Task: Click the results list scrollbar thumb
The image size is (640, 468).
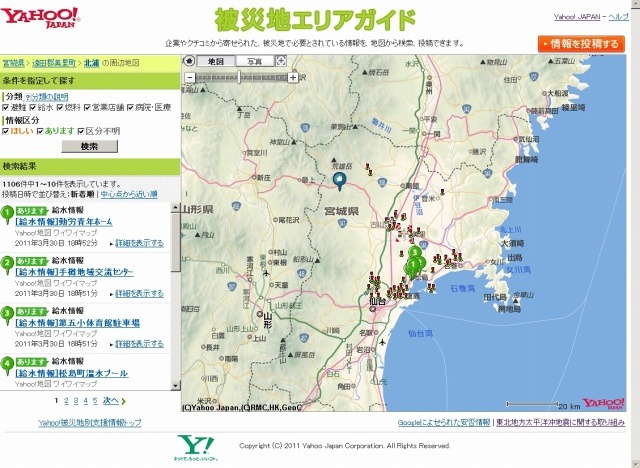Action: [x=176, y=242]
